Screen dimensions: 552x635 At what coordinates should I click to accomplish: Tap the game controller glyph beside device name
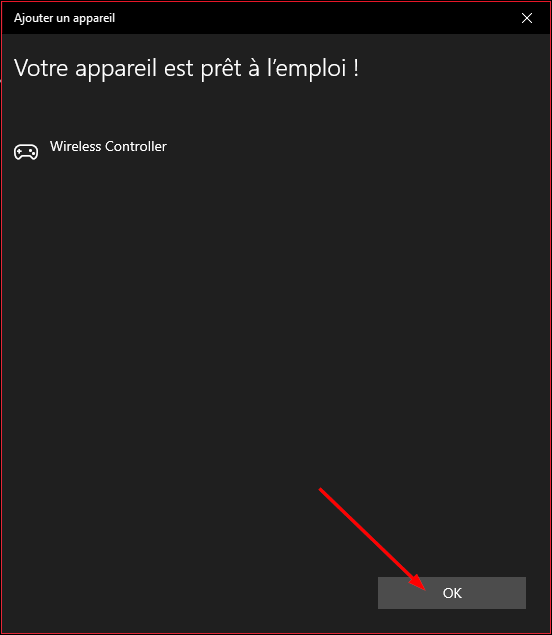(x=26, y=152)
